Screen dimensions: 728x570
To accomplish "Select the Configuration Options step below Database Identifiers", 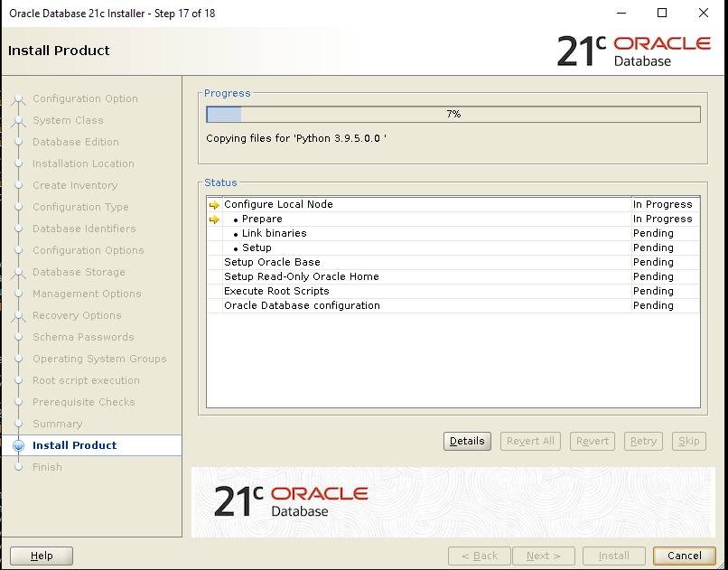I will pos(89,250).
